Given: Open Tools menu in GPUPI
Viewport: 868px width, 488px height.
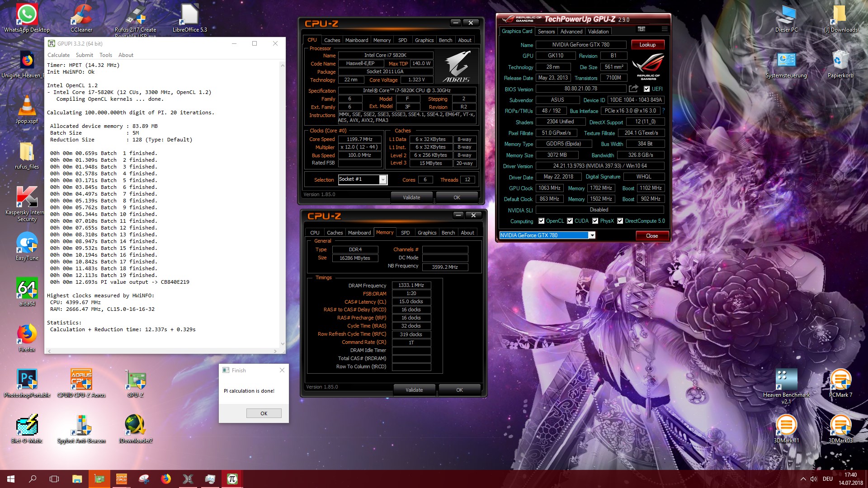Looking at the screenshot, I should (106, 55).
